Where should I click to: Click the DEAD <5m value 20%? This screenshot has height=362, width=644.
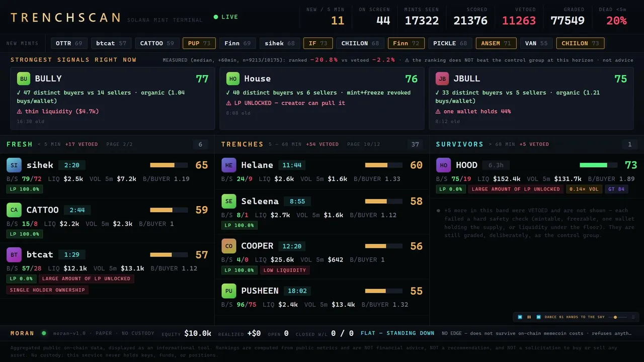point(616,21)
